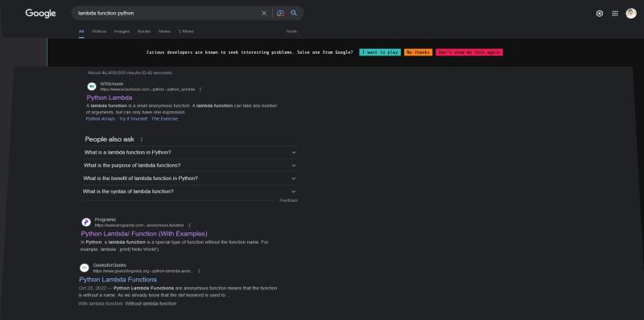Viewport: 644px width, 320px height.
Task: Click 'With lambda function' link
Action: [100, 304]
